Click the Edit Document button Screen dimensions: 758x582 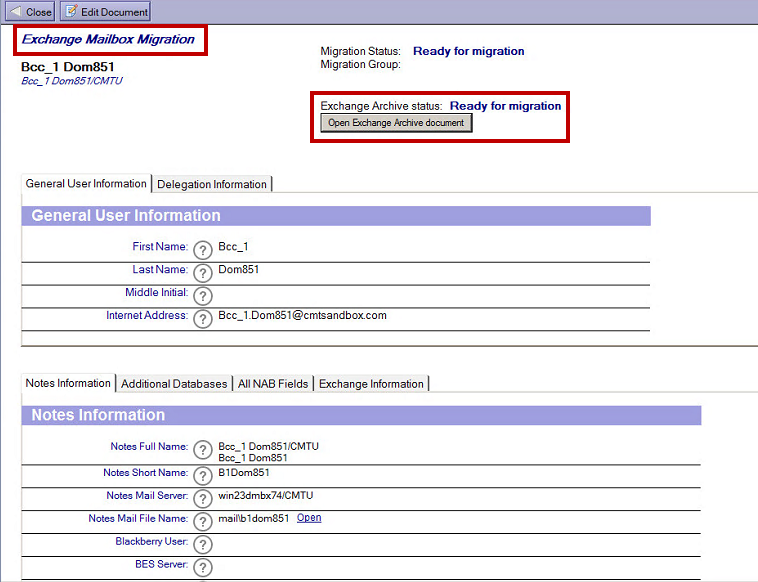tap(105, 12)
